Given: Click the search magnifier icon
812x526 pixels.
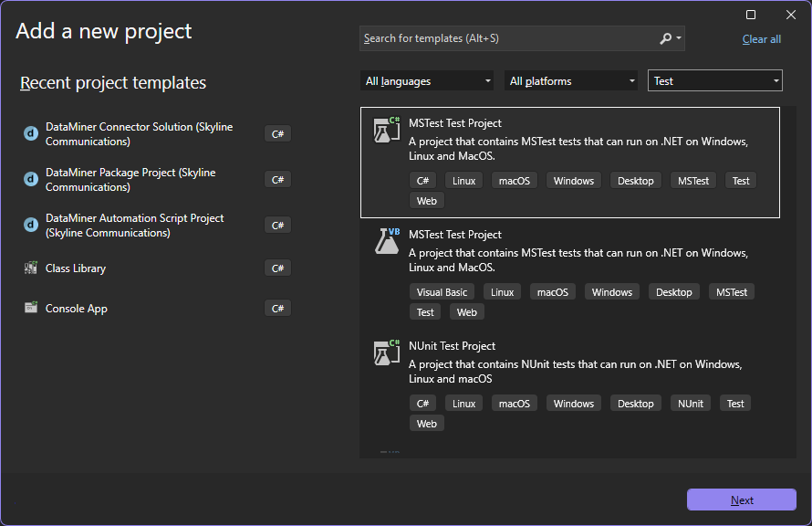Looking at the screenshot, I should tap(665, 38).
